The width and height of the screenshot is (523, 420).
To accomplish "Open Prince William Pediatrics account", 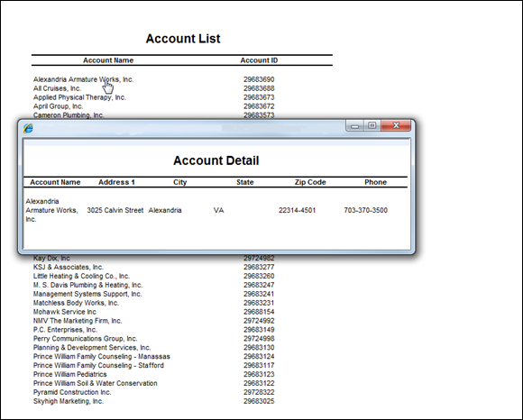I will pyautogui.click(x=70, y=374).
